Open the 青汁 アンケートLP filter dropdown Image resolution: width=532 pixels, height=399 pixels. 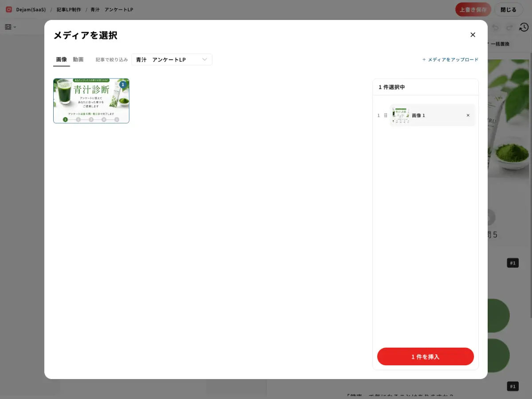(172, 59)
